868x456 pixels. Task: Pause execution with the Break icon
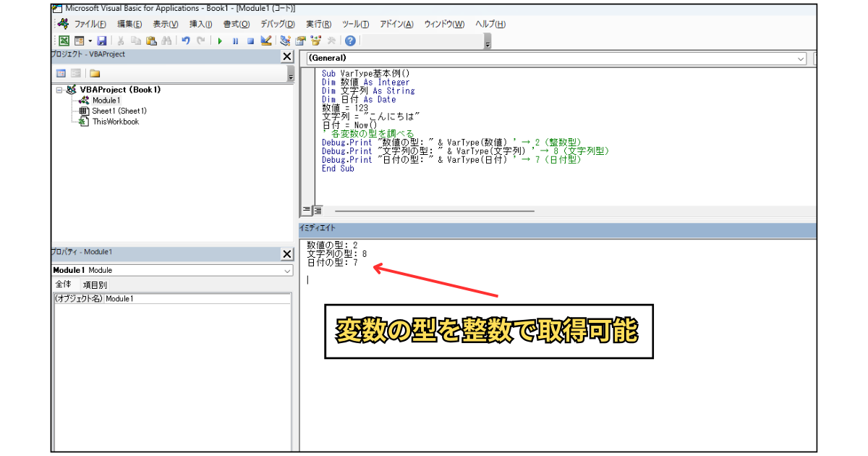click(x=235, y=41)
